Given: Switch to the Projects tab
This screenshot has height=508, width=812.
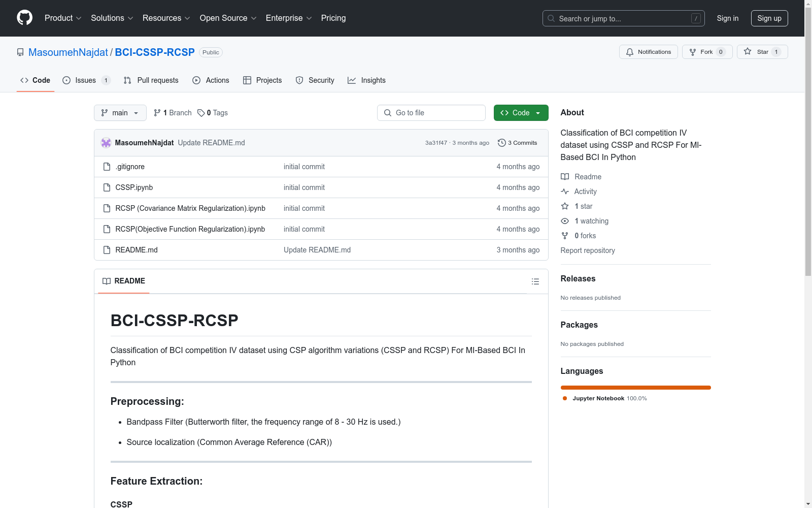Looking at the screenshot, I should click(x=262, y=80).
